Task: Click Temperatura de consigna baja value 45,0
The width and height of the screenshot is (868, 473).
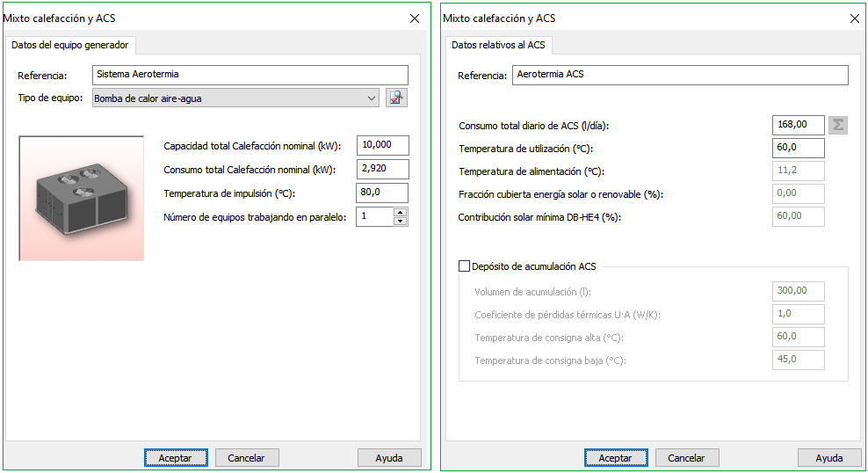Action: 799,360
